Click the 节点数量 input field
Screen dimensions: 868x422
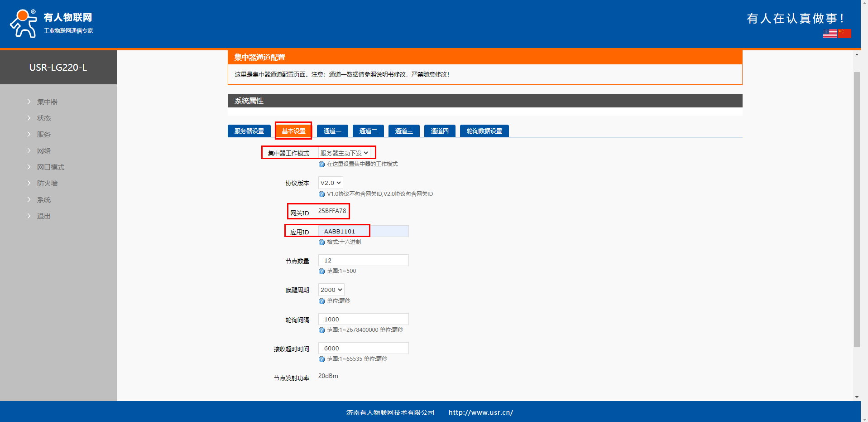[x=363, y=261]
